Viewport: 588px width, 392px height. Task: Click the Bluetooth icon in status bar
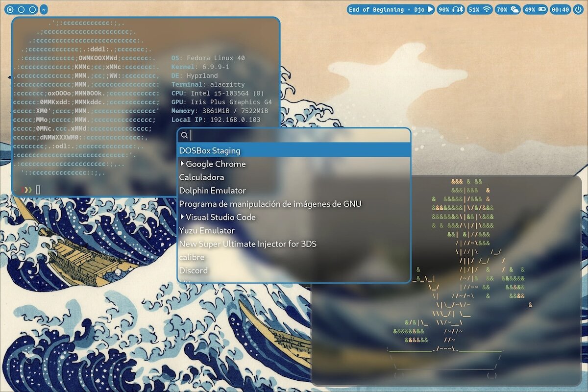click(461, 9)
